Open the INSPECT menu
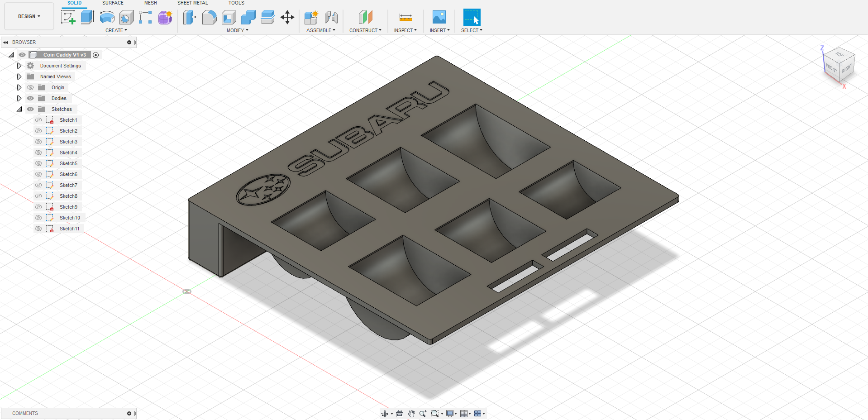The image size is (868, 420). [405, 30]
